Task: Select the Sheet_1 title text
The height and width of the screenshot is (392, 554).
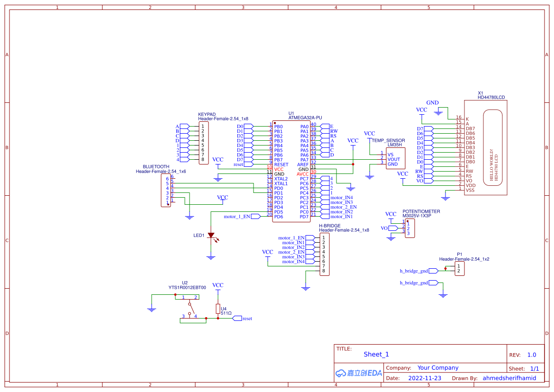Action: [x=376, y=354]
